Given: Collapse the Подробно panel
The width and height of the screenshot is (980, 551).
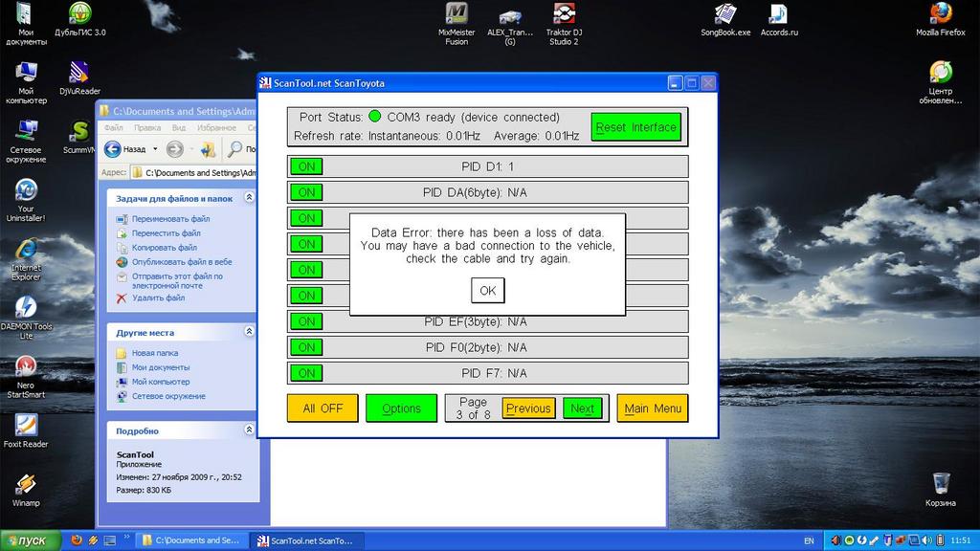Looking at the screenshot, I should click(x=249, y=430).
